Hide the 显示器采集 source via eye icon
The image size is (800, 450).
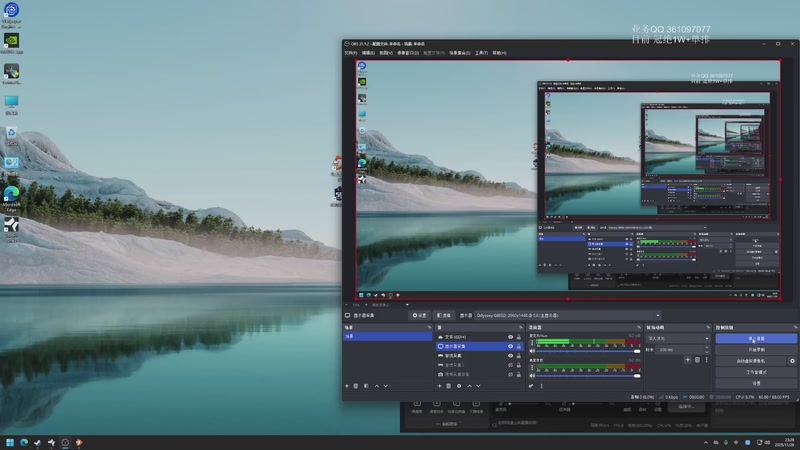[x=510, y=346]
